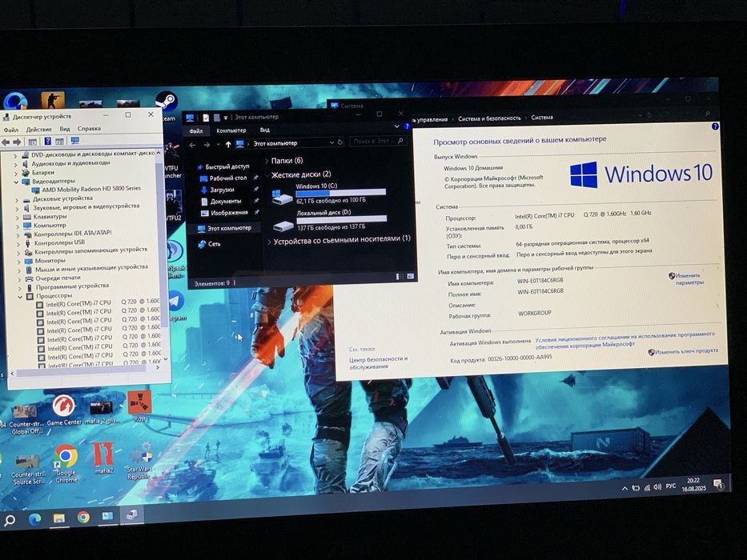Click the Explorer search field
This screenshot has height=560, width=747.
pos(378,142)
